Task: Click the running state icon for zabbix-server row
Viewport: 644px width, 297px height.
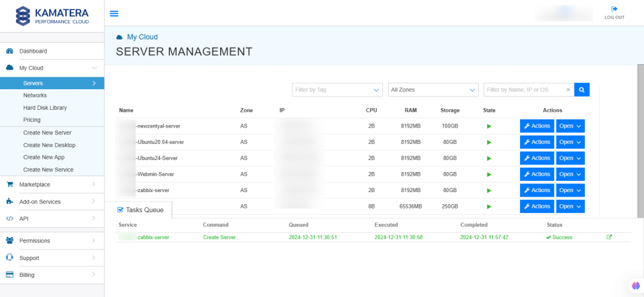Action: [489, 190]
